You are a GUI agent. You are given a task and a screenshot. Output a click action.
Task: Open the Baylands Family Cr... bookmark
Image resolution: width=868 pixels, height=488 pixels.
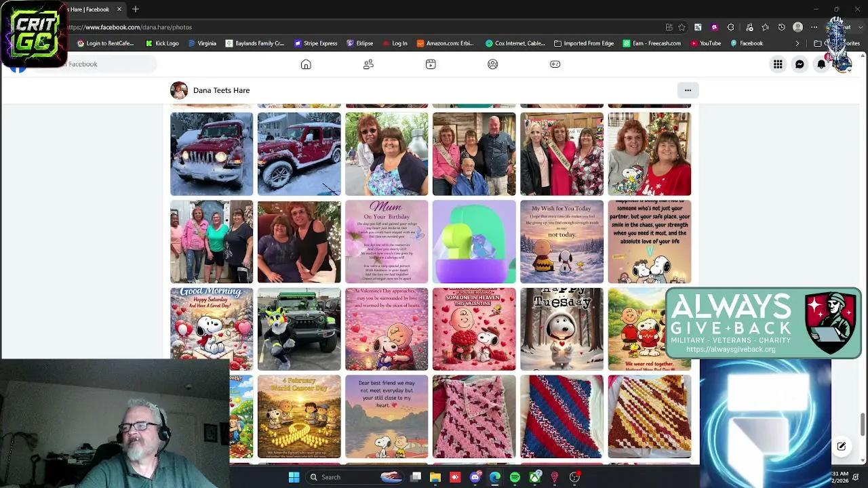(x=255, y=43)
